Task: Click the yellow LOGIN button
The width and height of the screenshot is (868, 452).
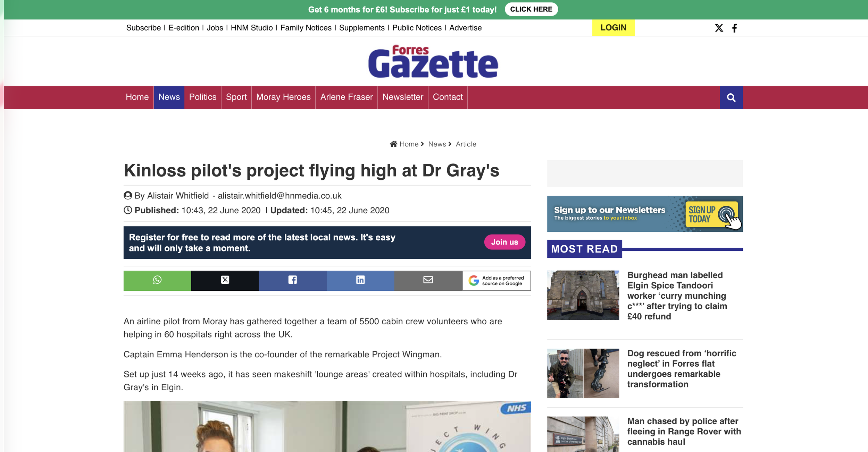Action: tap(613, 28)
